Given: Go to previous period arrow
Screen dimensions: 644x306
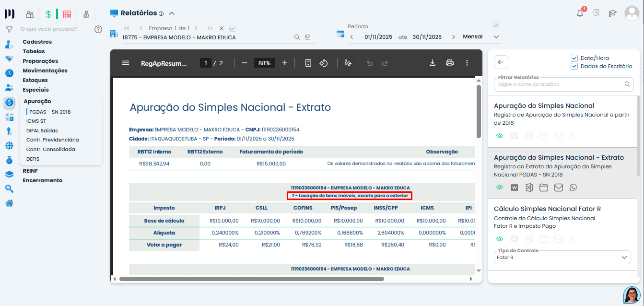Looking at the screenshot, I should [x=351, y=37].
